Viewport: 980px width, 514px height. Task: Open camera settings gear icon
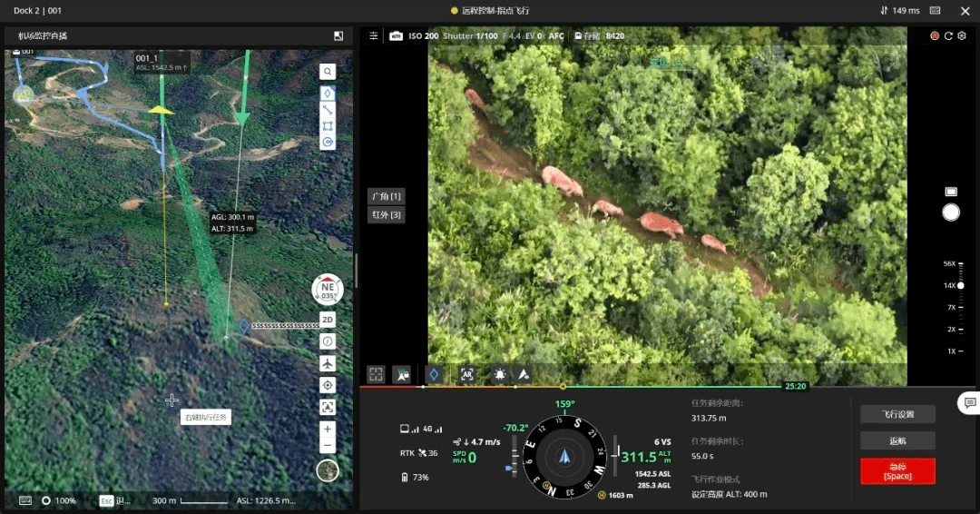click(x=962, y=36)
